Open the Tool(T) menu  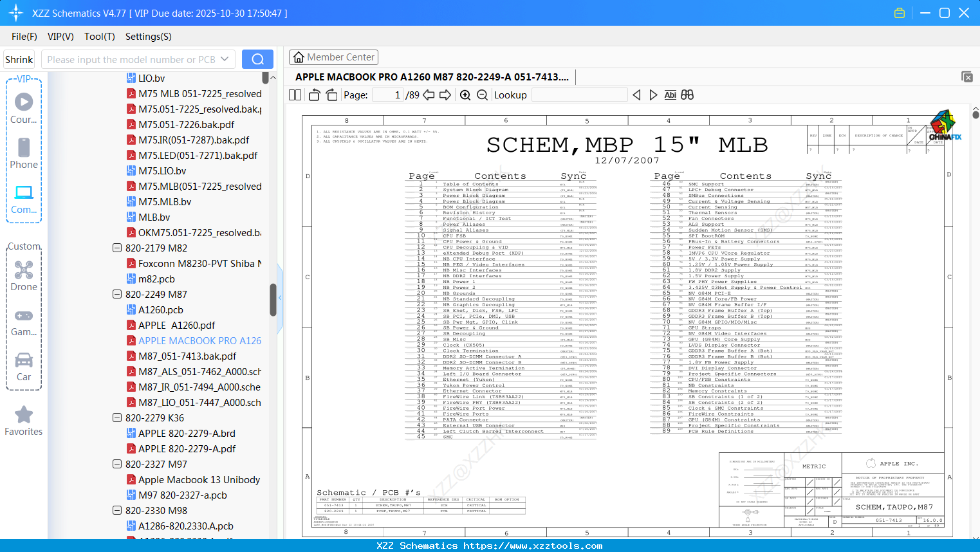click(100, 37)
